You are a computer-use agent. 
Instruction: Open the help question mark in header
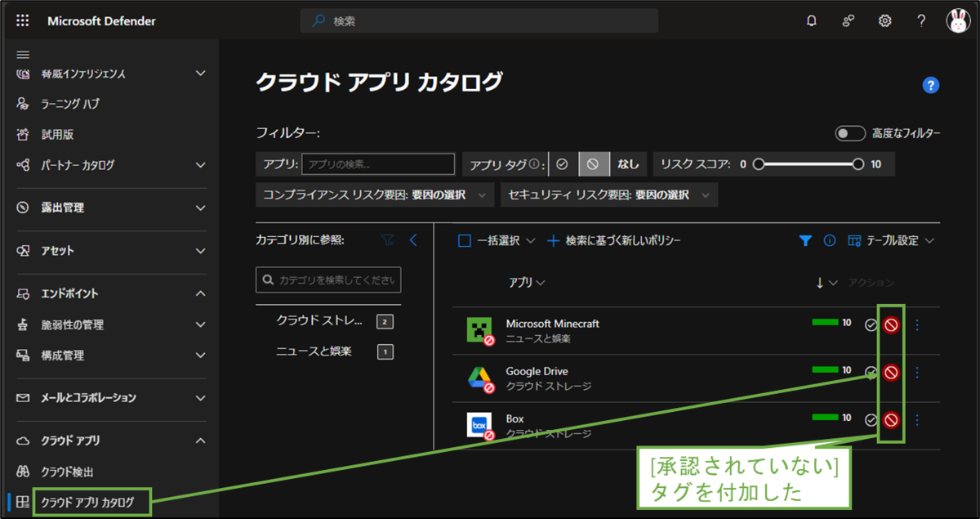921,21
